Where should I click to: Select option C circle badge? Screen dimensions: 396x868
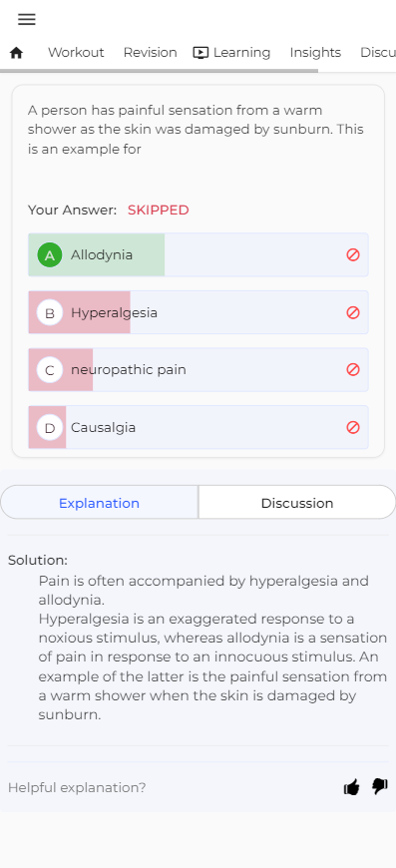coord(50,370)
